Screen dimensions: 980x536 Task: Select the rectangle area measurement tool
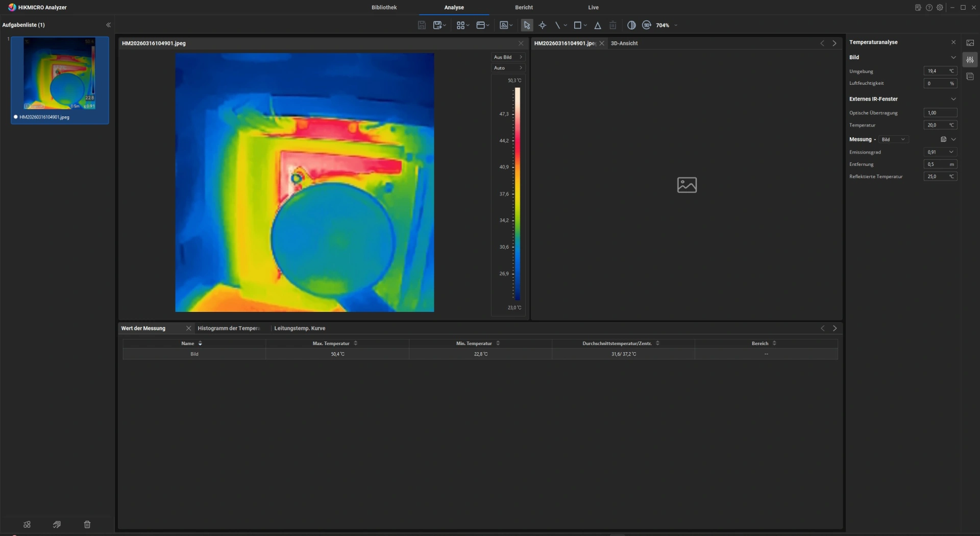point(577,25)
